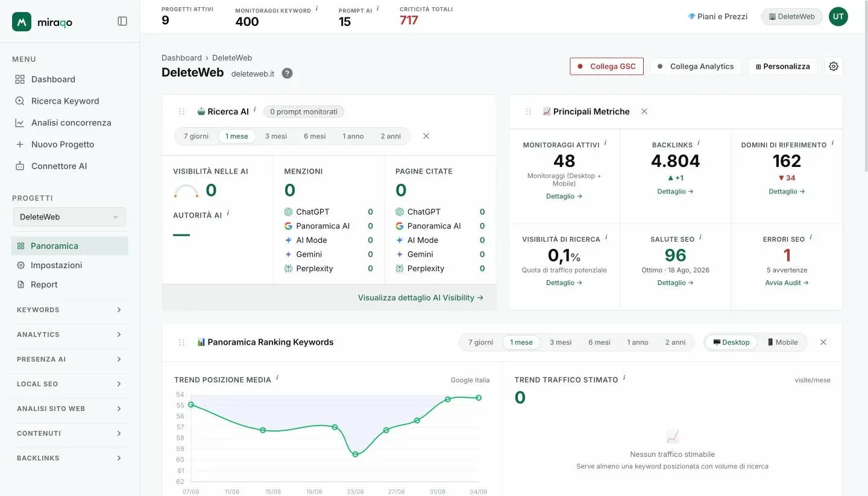Viewport: 868px width, 496px height.
Task: Switch Ranking Keywords to Desktop
Action: click(x=731, y=342)
